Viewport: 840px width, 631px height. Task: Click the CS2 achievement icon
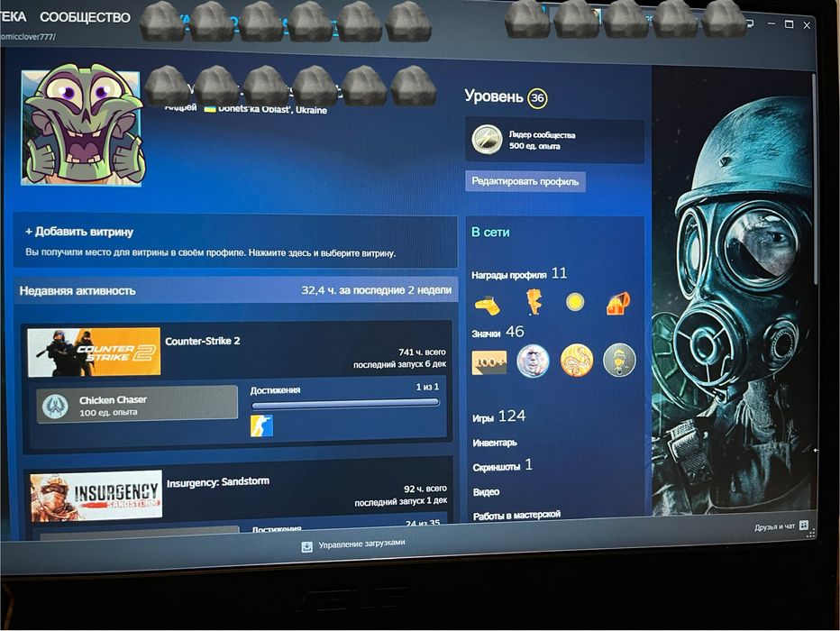(261, 425)
